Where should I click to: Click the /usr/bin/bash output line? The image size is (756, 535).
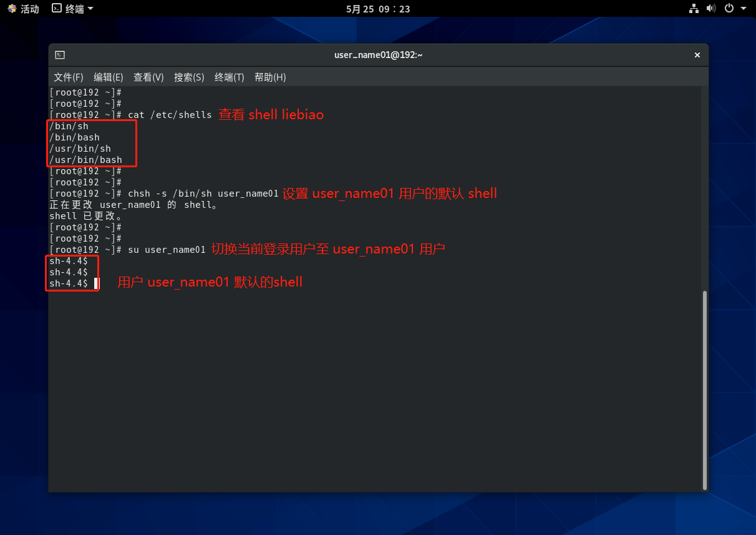(x=86, y=160)
